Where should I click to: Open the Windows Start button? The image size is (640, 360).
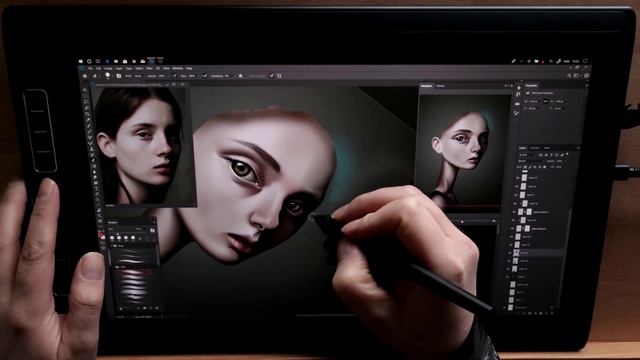[80, 62]
